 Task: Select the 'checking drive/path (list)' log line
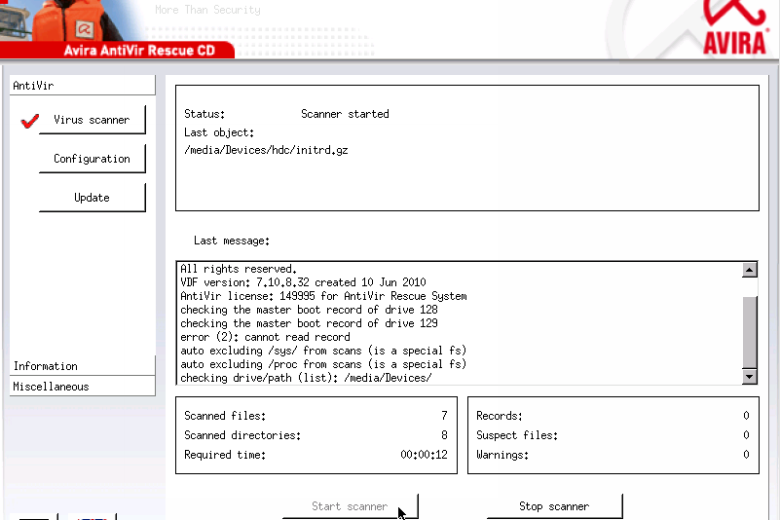coord(306,378)
